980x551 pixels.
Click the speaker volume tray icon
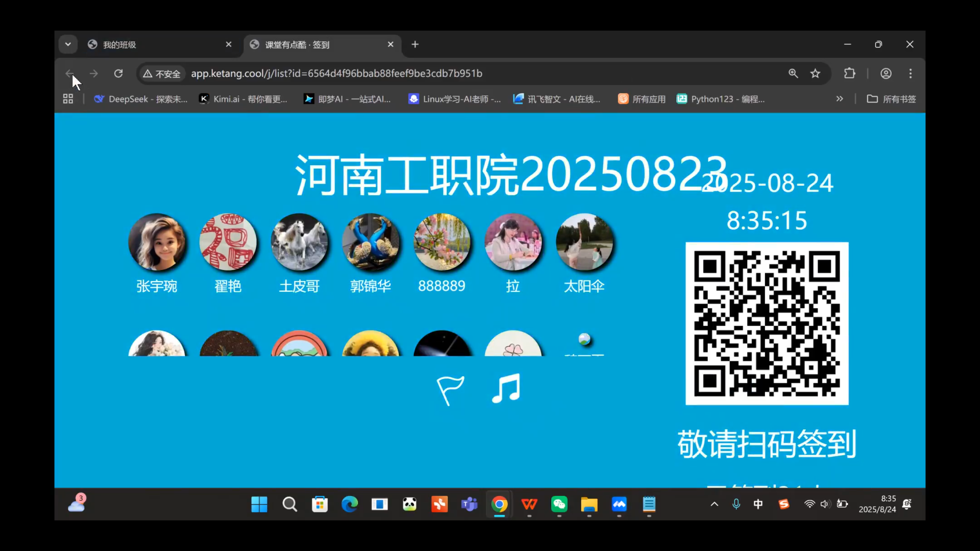[x=825, y=504]
